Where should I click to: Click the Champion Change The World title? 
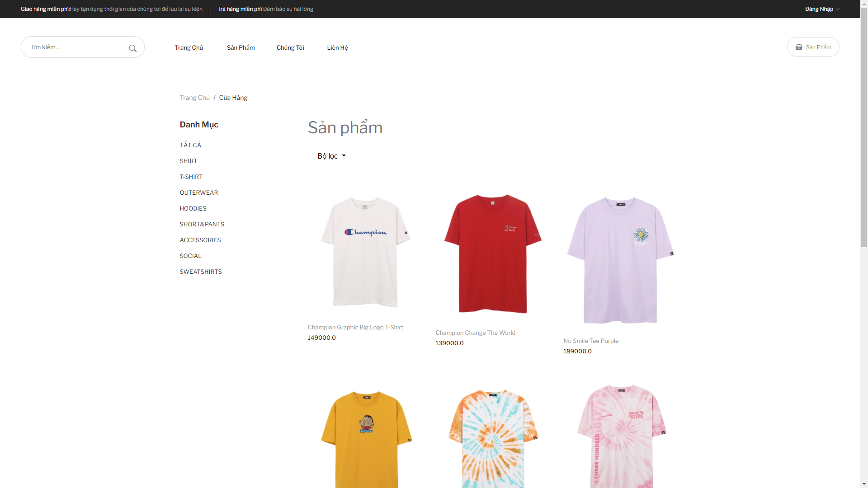pyautogui.click(x=475, y=333)
